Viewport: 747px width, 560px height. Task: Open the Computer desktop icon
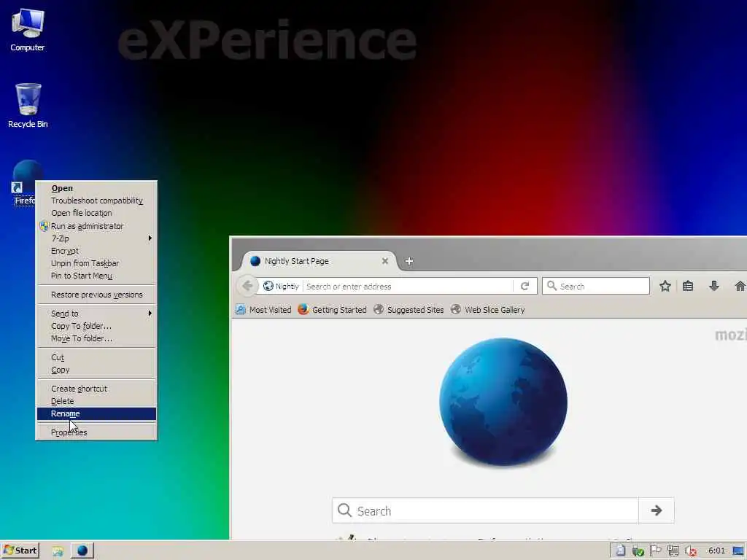(x=28, y=29)
